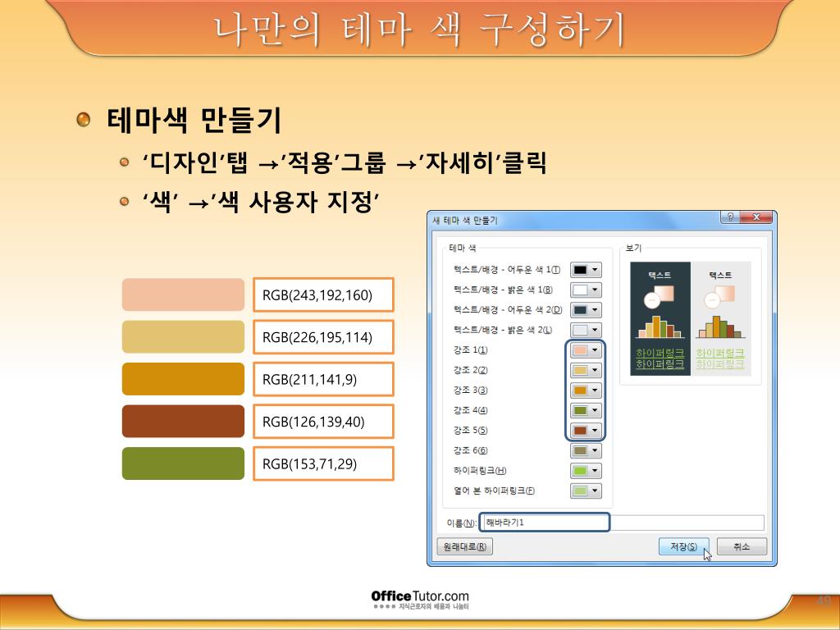
Task: Click the RGB(153,71,29) text box
Action: pyautogui.click(x=323, y=463)
